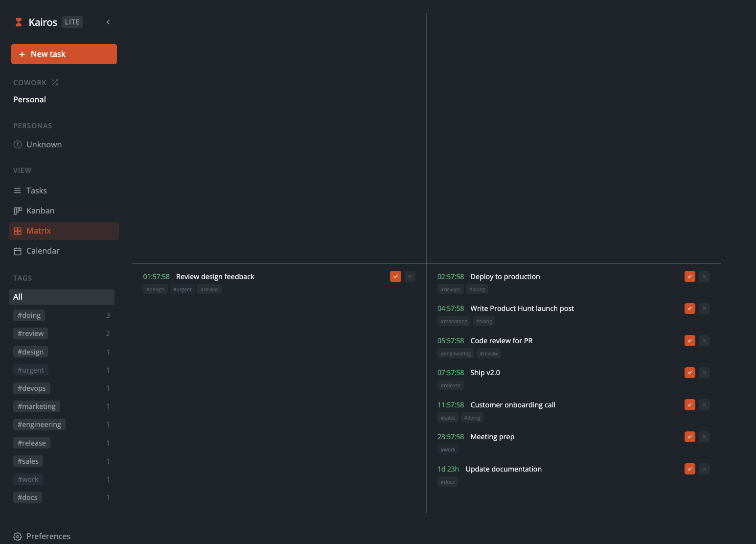This screenshot has height=544, width=756.
Task: Mark 'Deploy to production' as complete
Action: (x=689, y=276)
